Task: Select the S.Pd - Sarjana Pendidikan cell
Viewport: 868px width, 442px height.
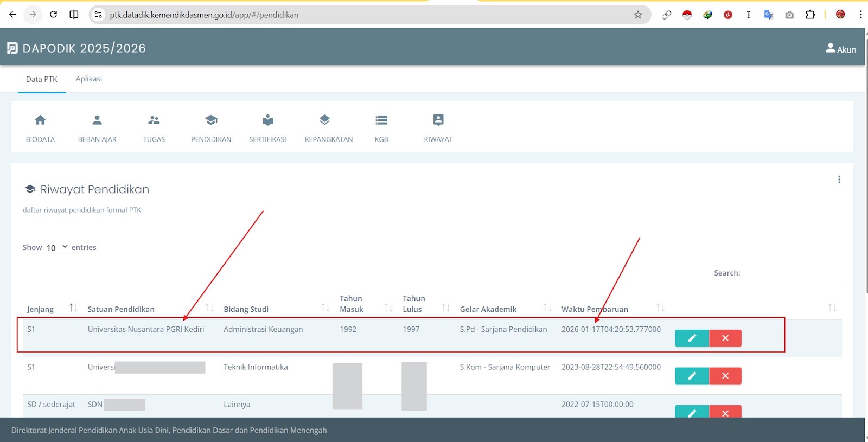Action: (x=503, y=329)
